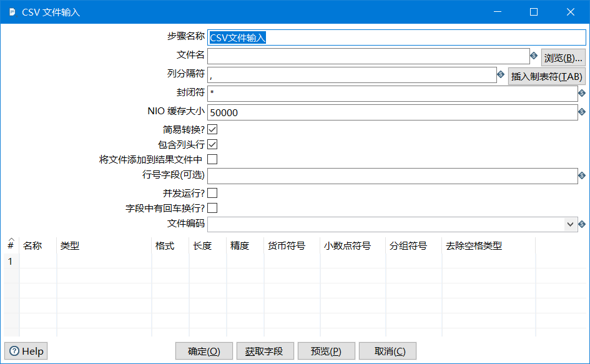Click the 去除空格类型 column header
590x364 pixels.
489,246
